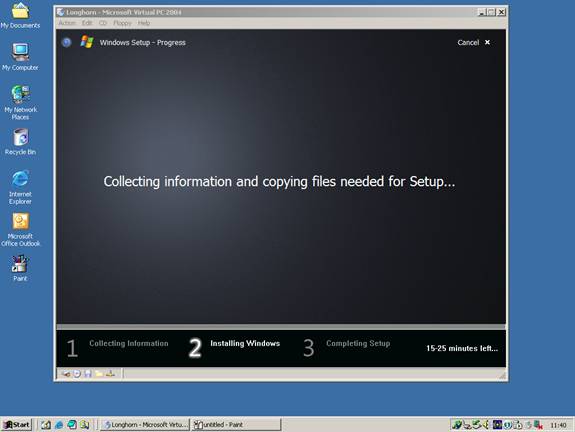
Task: Click the resize grip of Virtual PC window
Action: click(x=502, y=375)
